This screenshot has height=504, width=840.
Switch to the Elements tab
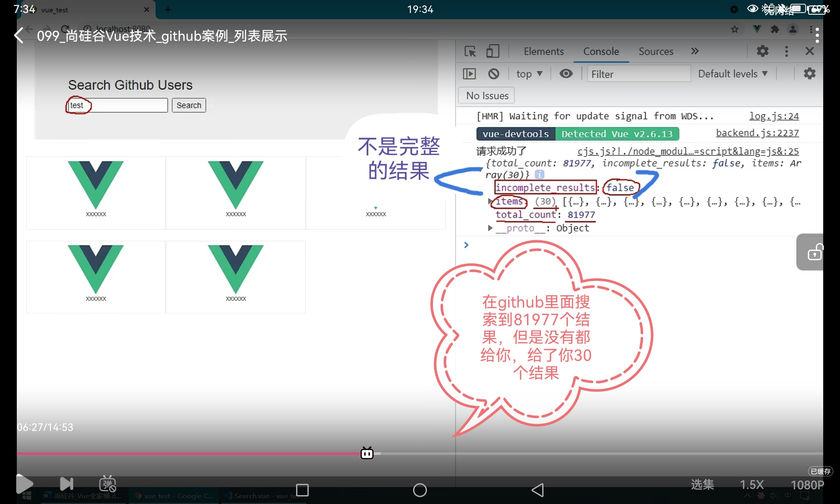pos(543,51)
